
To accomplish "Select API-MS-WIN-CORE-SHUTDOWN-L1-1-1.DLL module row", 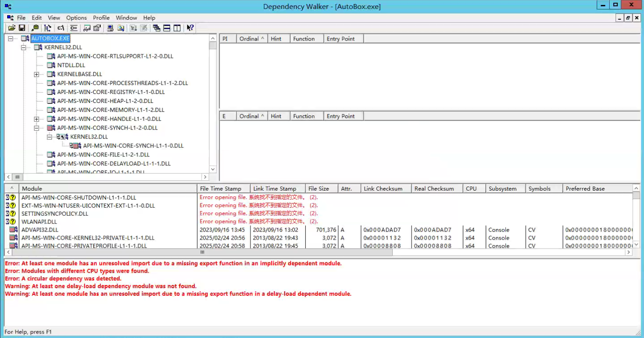I will [x=318, y=197].
